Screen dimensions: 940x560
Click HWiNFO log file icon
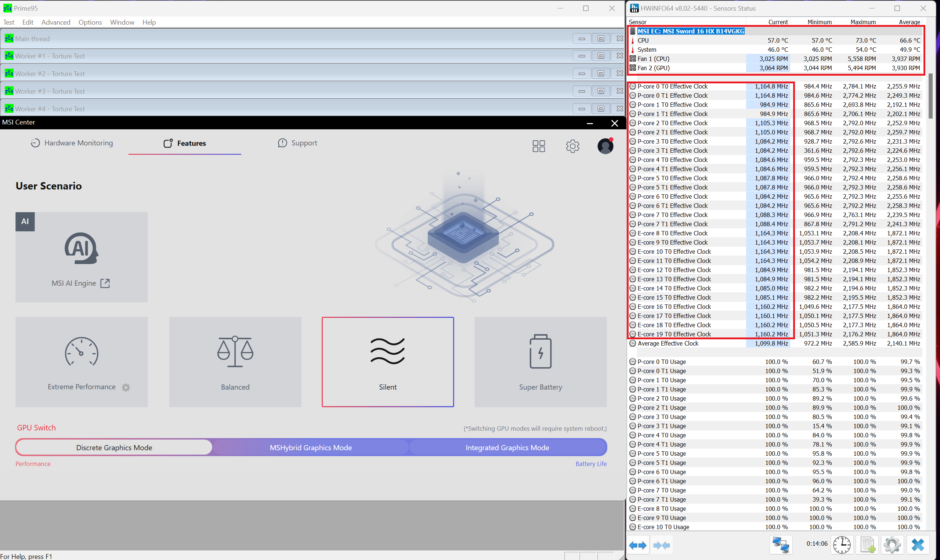click(x=867, y=545)
